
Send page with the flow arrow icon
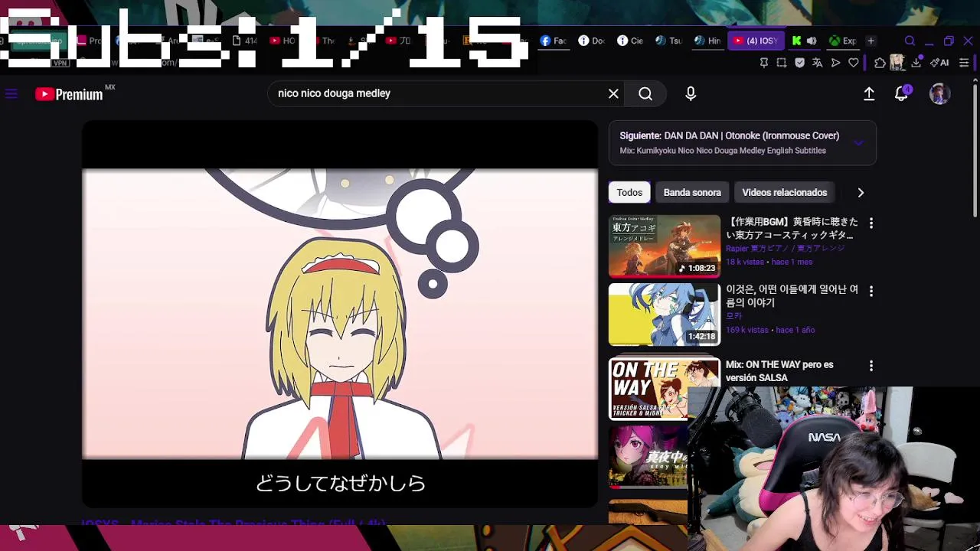[836, 63]
